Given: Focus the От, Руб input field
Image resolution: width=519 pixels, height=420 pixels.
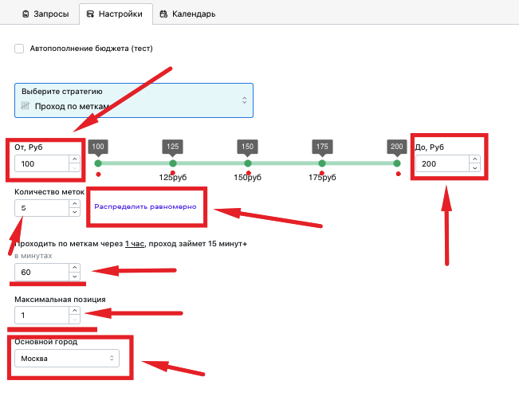Looking at the screenshot, I should [41, 163].
